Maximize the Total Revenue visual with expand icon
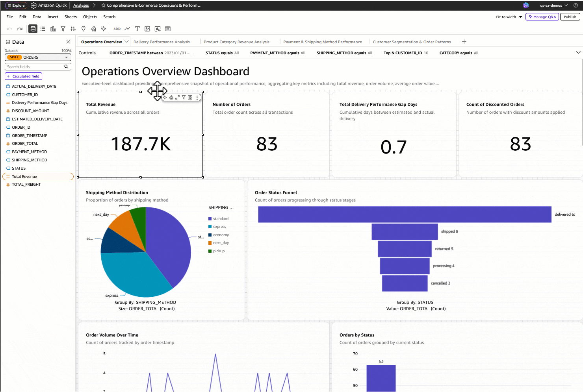This screenshot has width=583, height=392. tap(177, 97)
